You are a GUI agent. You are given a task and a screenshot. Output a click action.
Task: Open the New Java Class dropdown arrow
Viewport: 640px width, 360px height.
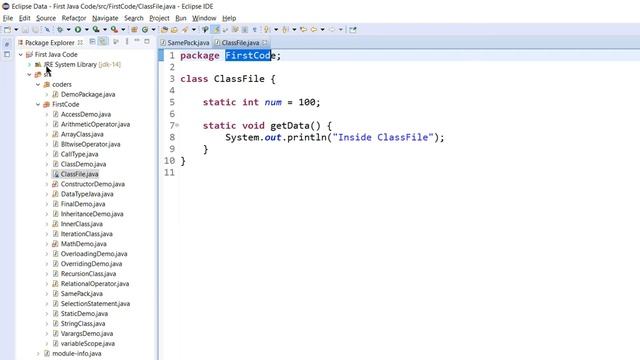[153, 29]
